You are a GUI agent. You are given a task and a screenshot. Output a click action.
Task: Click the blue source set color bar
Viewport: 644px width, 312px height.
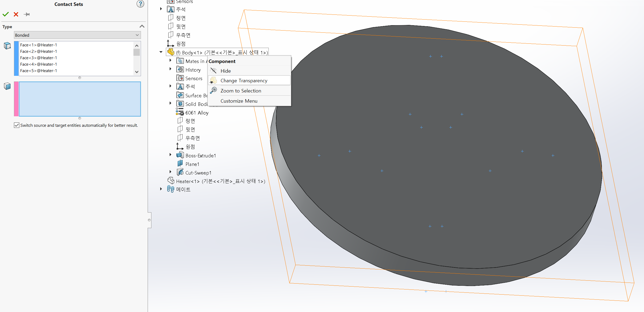point(16,58)
